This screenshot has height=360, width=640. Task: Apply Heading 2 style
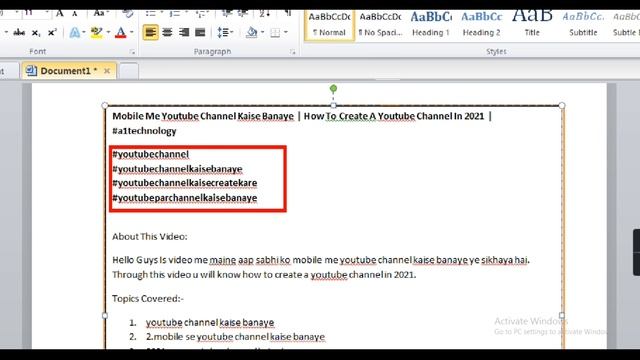(x=482, y=25)
